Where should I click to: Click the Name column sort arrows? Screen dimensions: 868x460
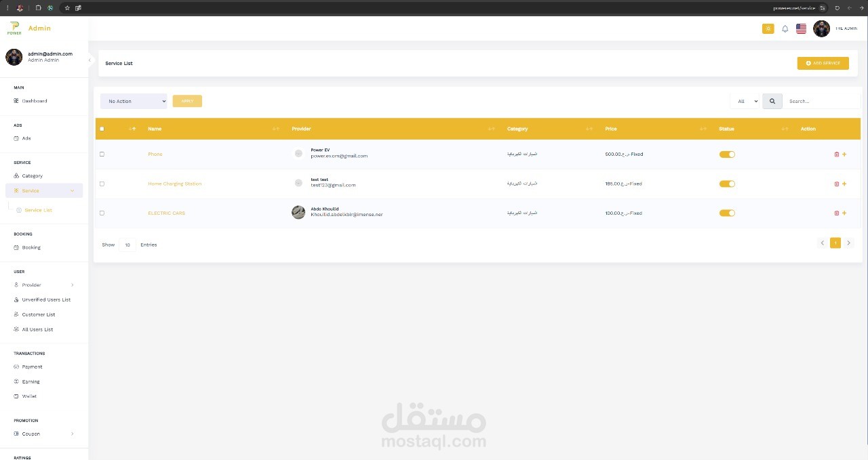(276, 129)
